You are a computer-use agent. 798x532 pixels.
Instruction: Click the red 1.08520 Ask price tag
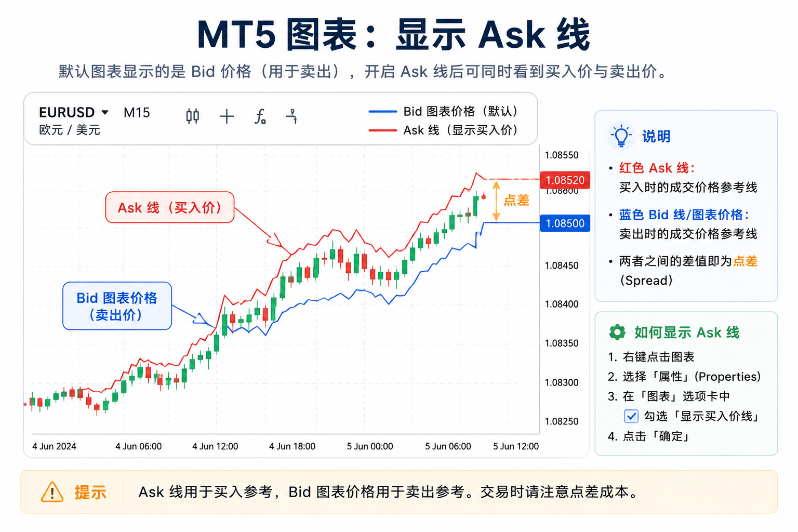[565, 180]
